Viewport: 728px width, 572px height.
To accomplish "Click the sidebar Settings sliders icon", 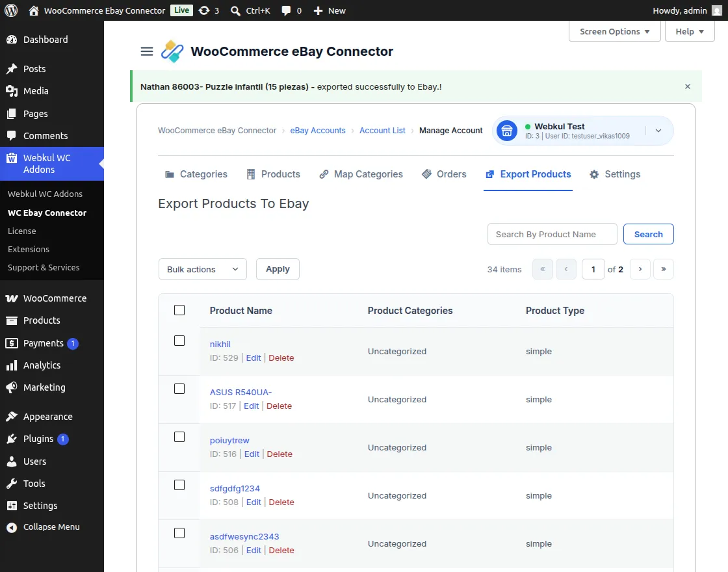I will click(12, 506).
